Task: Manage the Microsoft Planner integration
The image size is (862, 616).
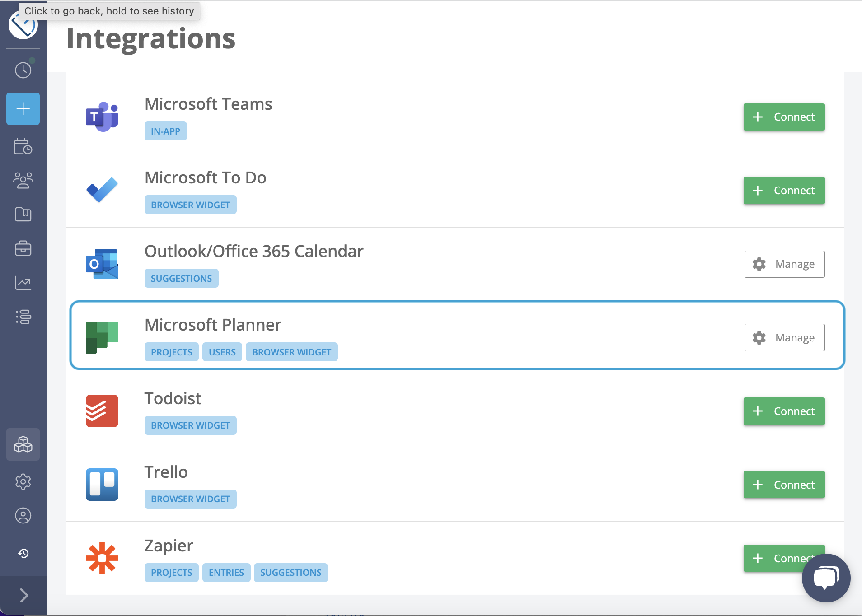Action: point(784,338)
